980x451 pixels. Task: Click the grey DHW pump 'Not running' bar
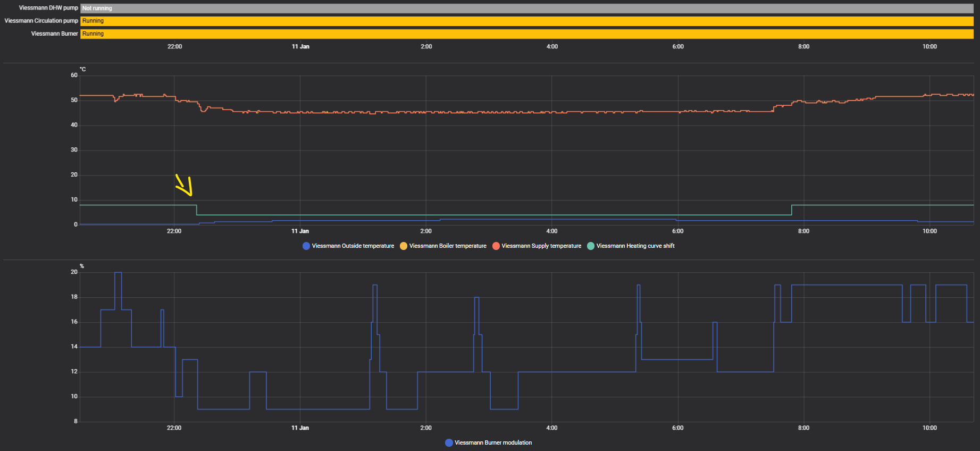pyautogui.click(x=527, y=8)
